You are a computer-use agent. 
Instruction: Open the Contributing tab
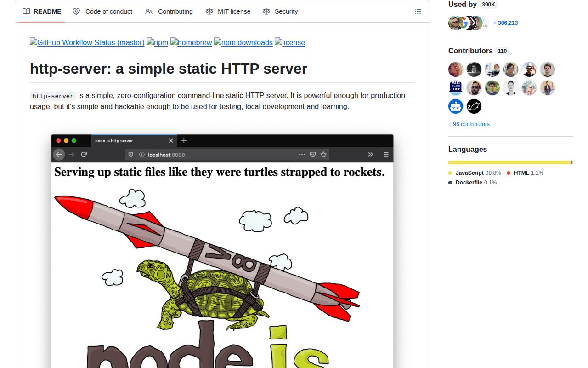click(x=169, y=11)
